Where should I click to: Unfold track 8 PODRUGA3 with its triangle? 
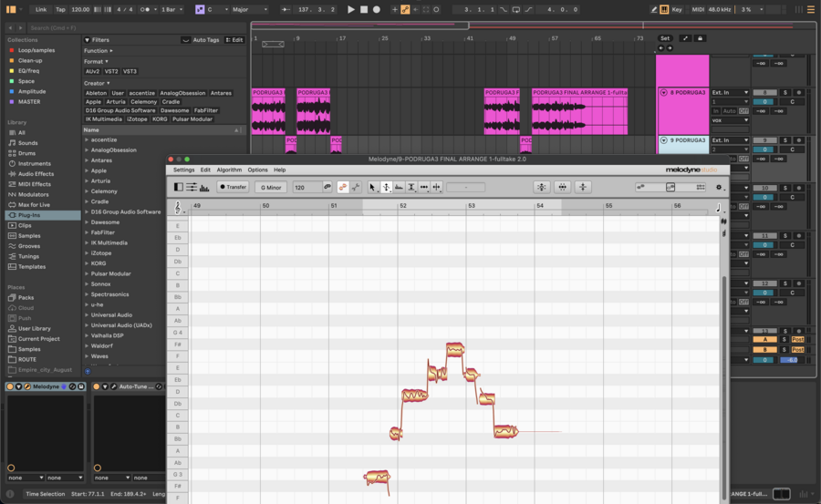pos(663,93)
